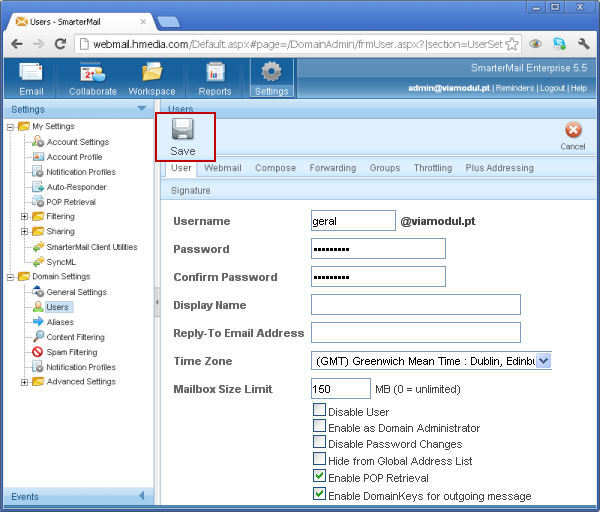Viewport: 600px width, 512px height.
Task: Open the browser wrench menu
Action: 583,44
